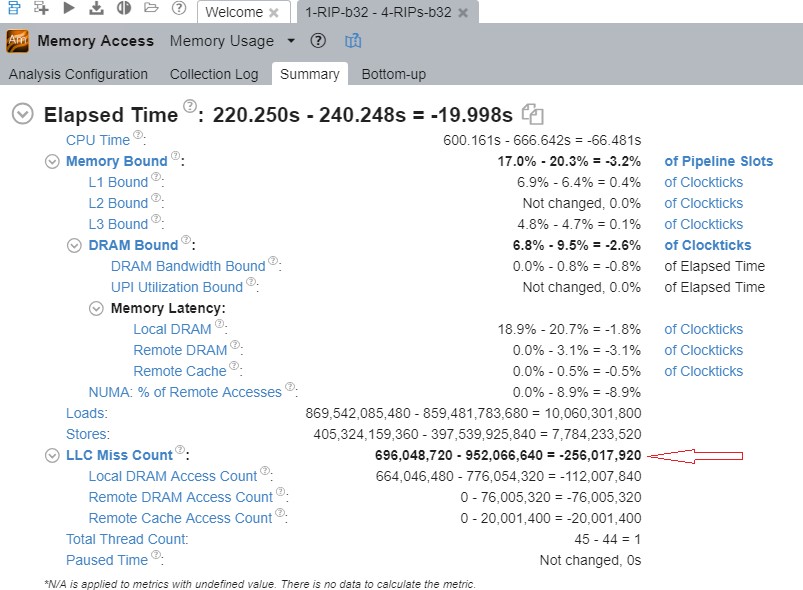Open the Memory Usage viewpoint dropdown
This screenshot has width=803, height=590.
click(291, 41)
